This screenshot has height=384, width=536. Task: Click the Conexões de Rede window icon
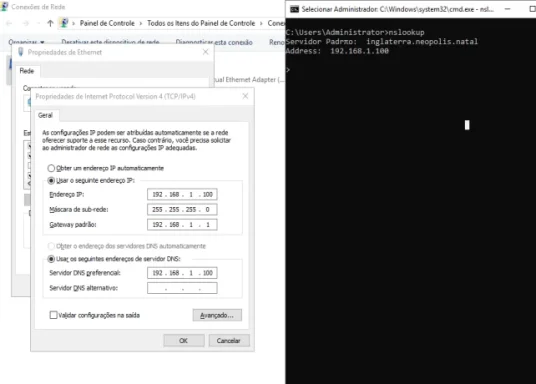click(x=4, y=6)
